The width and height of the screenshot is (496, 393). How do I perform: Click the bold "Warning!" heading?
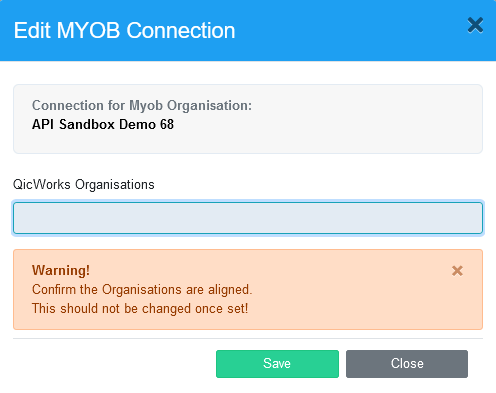[61, 270]
